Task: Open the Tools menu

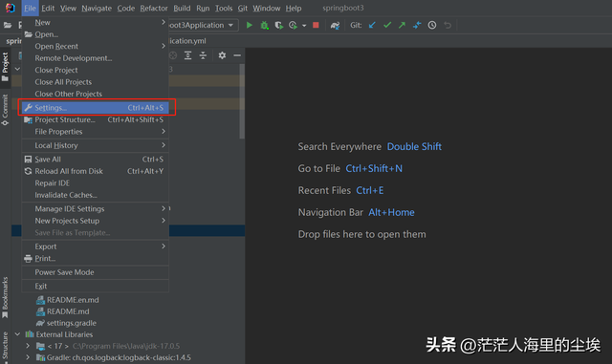Action: (x=224, y=9)
